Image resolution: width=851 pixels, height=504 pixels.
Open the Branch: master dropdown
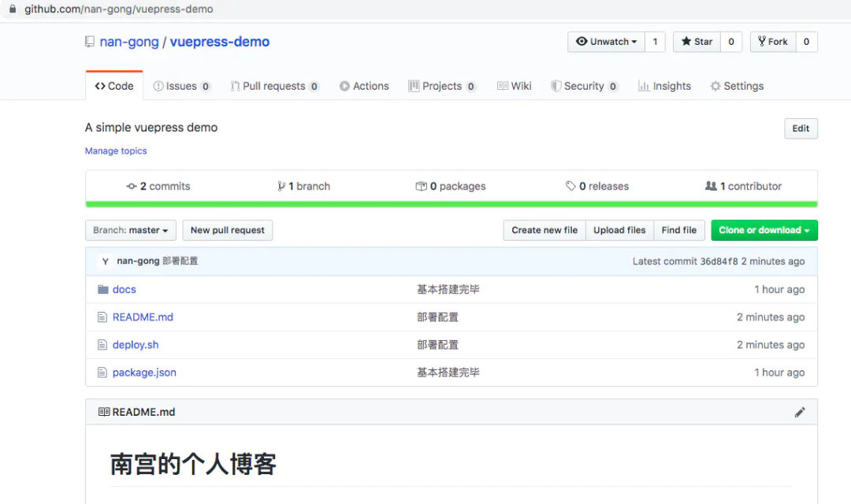click(x=130, y=230)
